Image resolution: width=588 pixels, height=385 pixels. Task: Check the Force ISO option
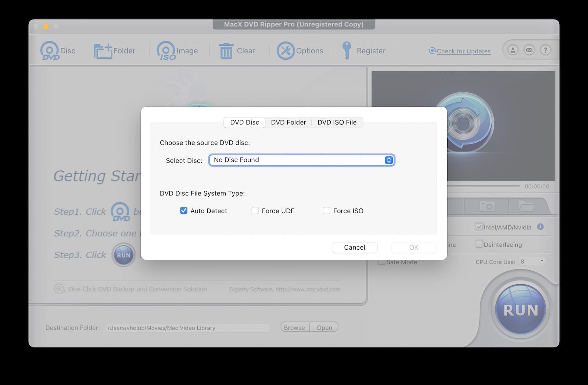(326, 211)
